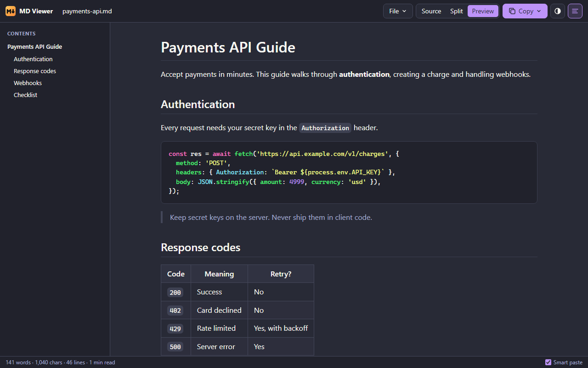The width and height of the screenshot is (588, 368).
Task: Toggle the Smart paste checkbox
Action: point(548,362)
